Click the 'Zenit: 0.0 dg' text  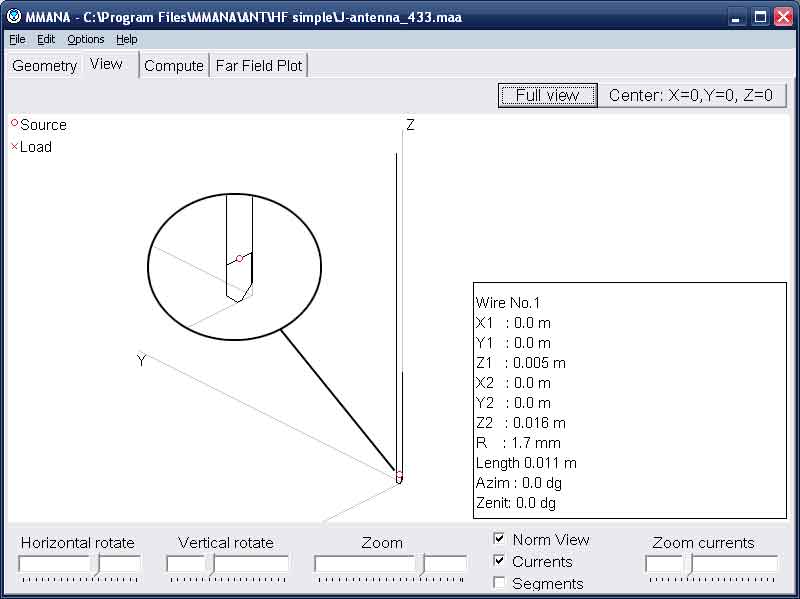515,503
